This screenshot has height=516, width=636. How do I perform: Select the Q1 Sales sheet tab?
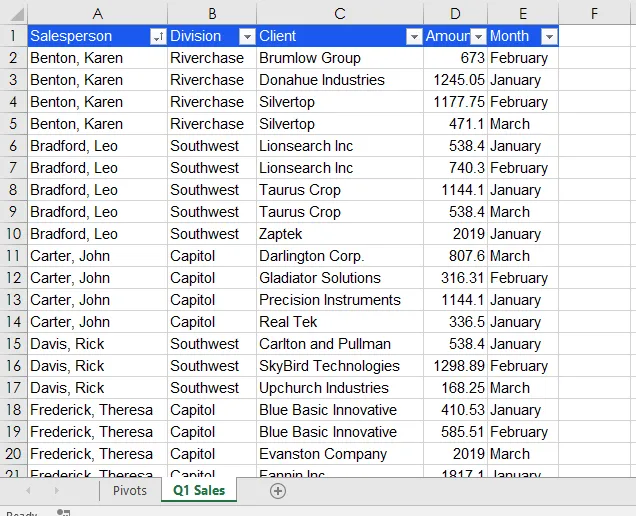pos(199,490)
